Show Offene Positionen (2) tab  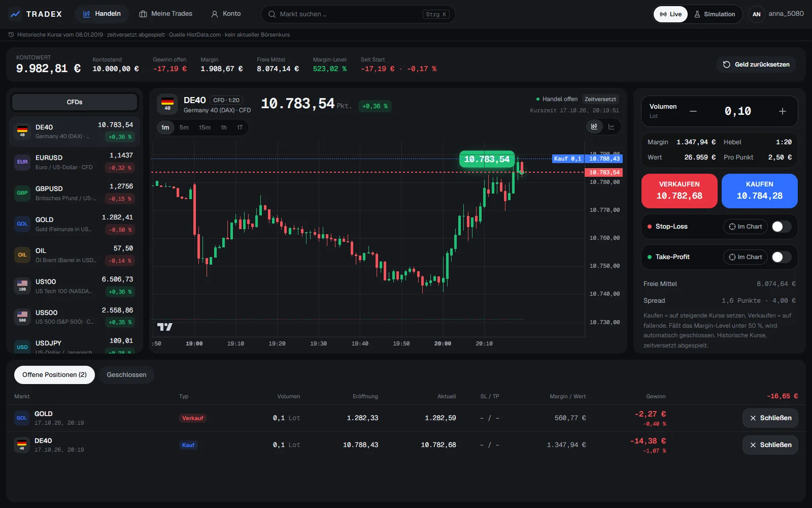pyautogui.click(x=54, y=375)
